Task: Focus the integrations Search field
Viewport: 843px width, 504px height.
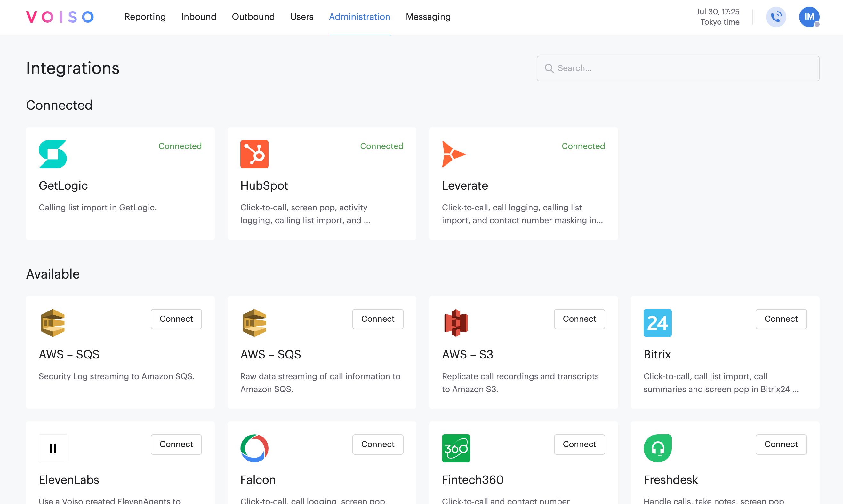Action: point(678,68)
